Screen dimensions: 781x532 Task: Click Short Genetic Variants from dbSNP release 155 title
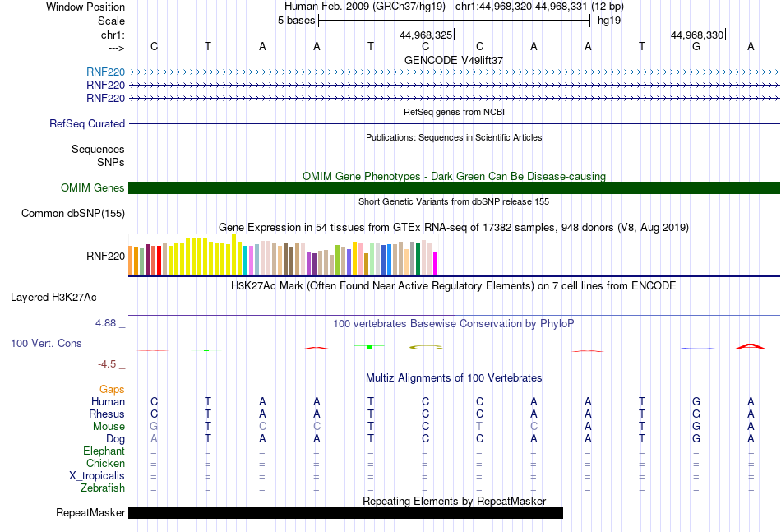click(x=454, y=201)
